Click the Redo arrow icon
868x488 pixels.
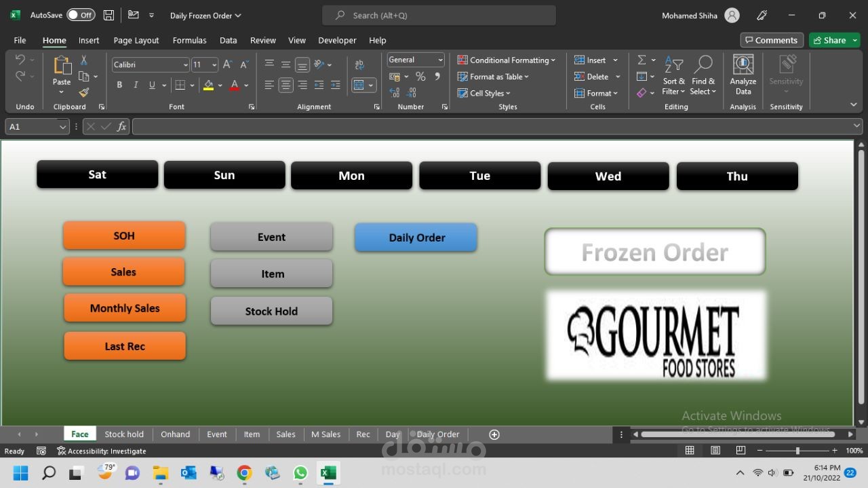(x=20, y=76)
